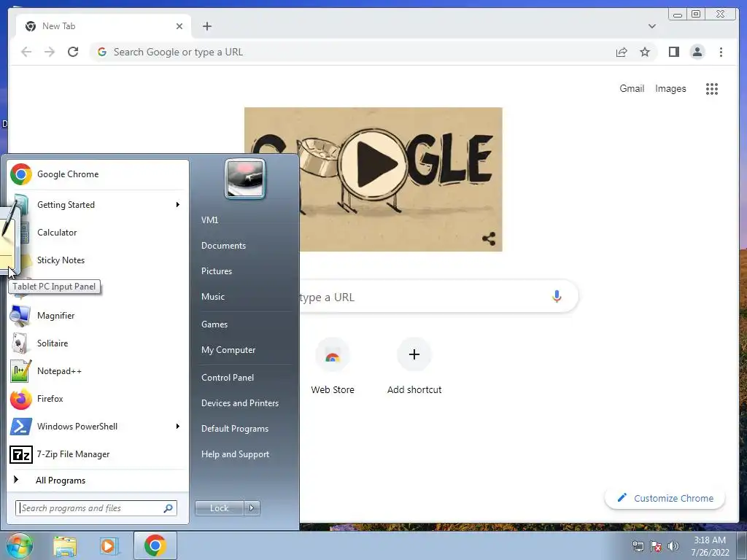Open Help and Support entry
Image resolution: width=747 pixels, height=560 pixels.
point(236,454)
